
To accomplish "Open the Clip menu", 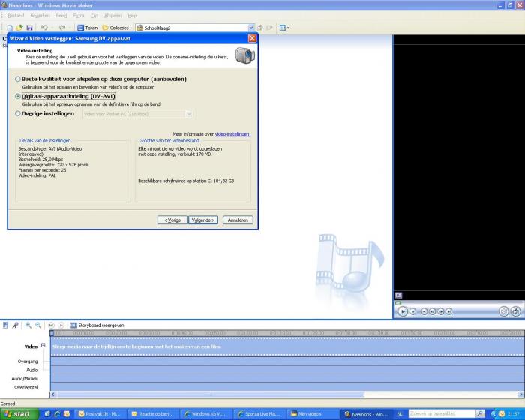I will pos(94,16).
